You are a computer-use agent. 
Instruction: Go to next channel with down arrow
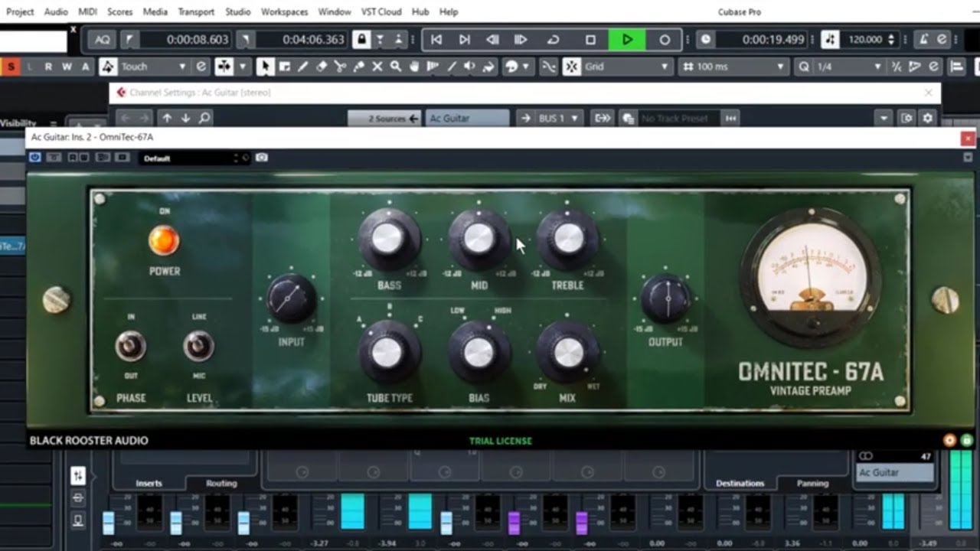click(x=185, y=118)
